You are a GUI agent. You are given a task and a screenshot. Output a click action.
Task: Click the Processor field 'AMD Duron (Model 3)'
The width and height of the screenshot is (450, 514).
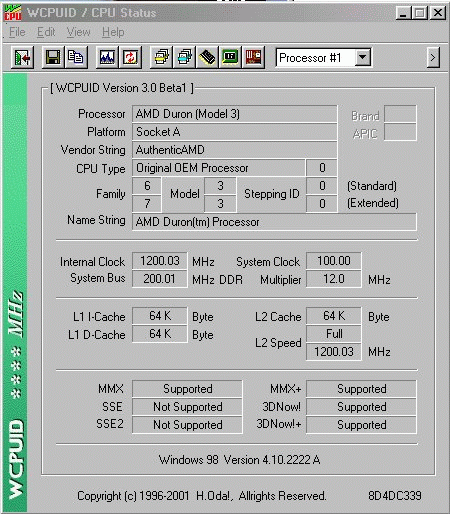(x=235, y=114)
